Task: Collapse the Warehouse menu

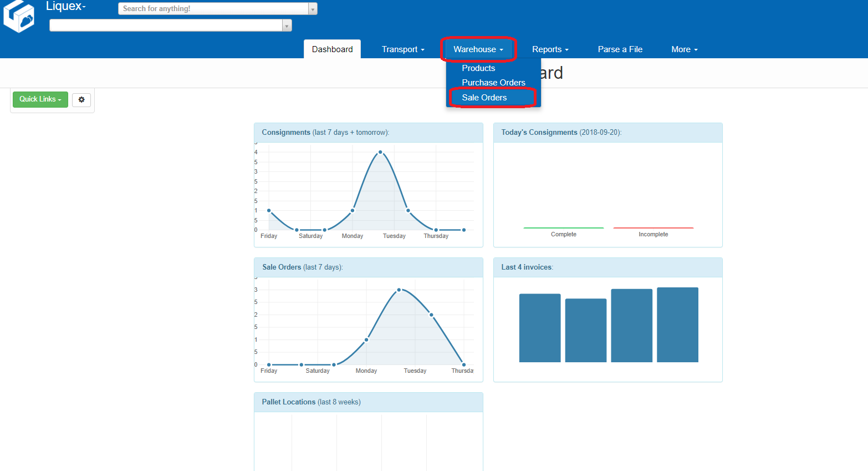Action: 478,49
